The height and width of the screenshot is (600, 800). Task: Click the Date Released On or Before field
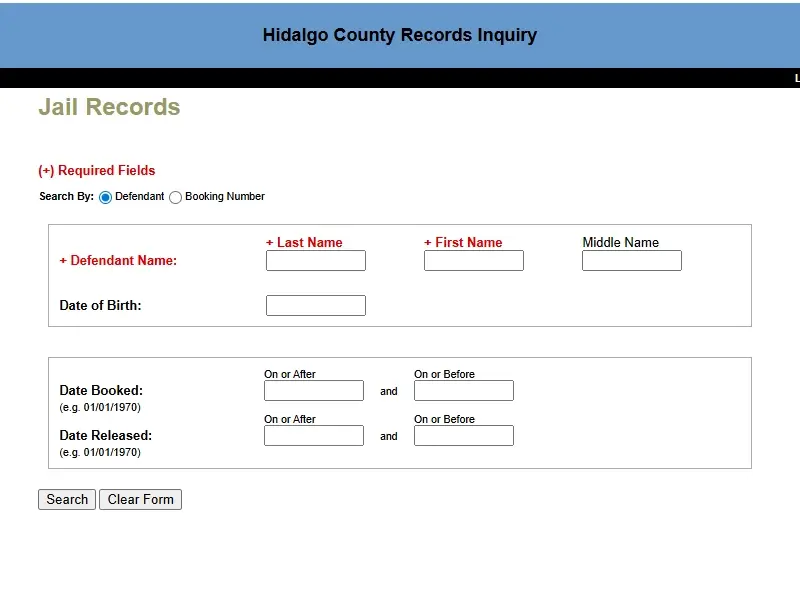tap(464, 435)
